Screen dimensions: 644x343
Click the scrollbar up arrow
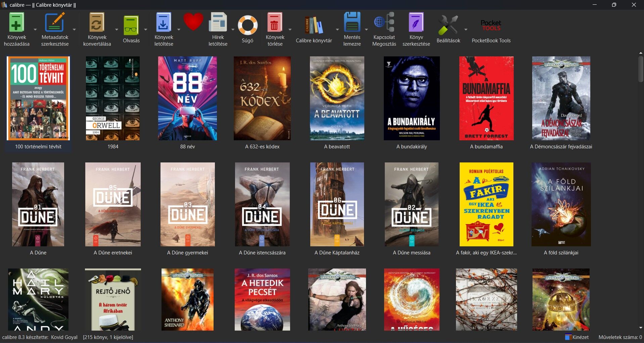[641, 53]
